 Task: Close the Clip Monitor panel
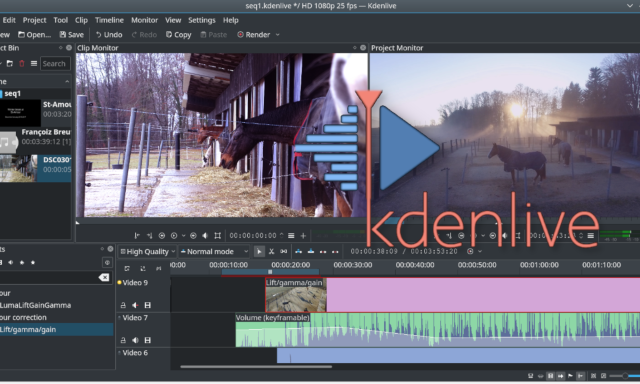coord(362,48)
